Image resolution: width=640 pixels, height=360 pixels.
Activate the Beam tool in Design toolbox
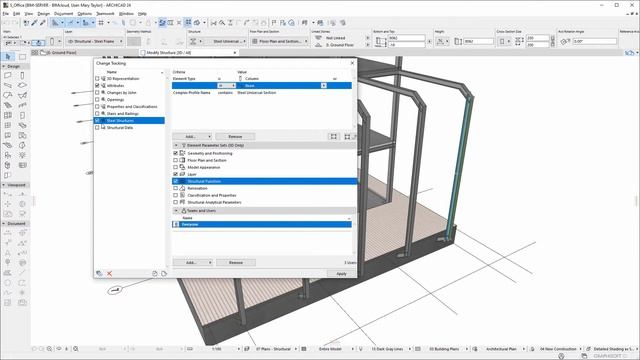coord(8,85)
